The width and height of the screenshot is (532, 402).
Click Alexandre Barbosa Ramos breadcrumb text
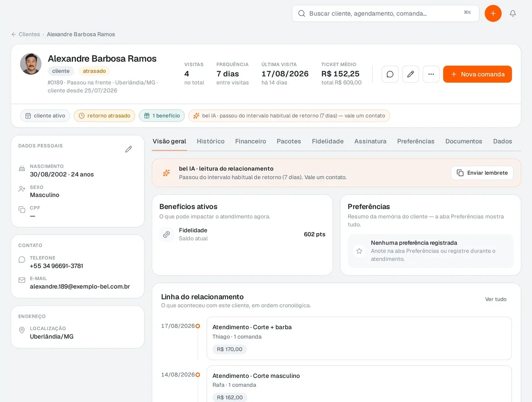81,34
